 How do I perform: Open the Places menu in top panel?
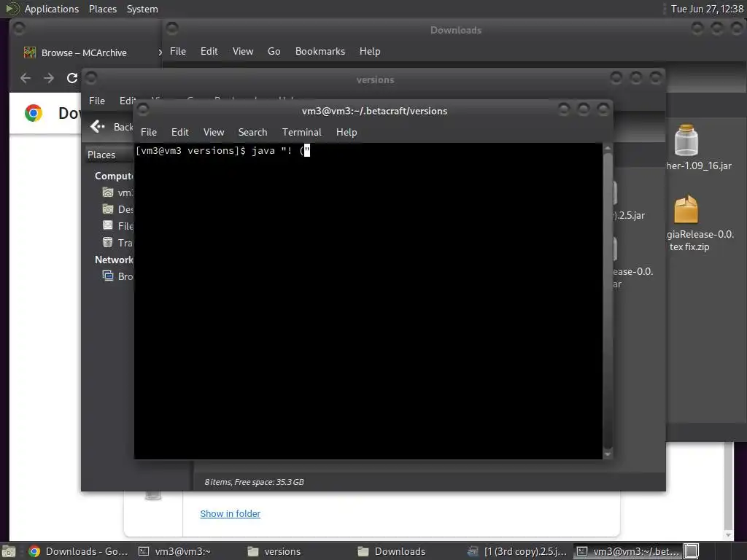tap(103, 9)
